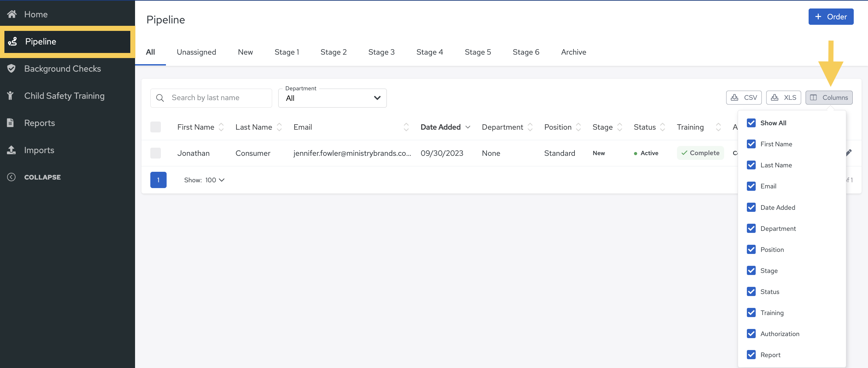Open Background Checks from sidebar
This screenshot has width=868, height=368.
(62, 69)
